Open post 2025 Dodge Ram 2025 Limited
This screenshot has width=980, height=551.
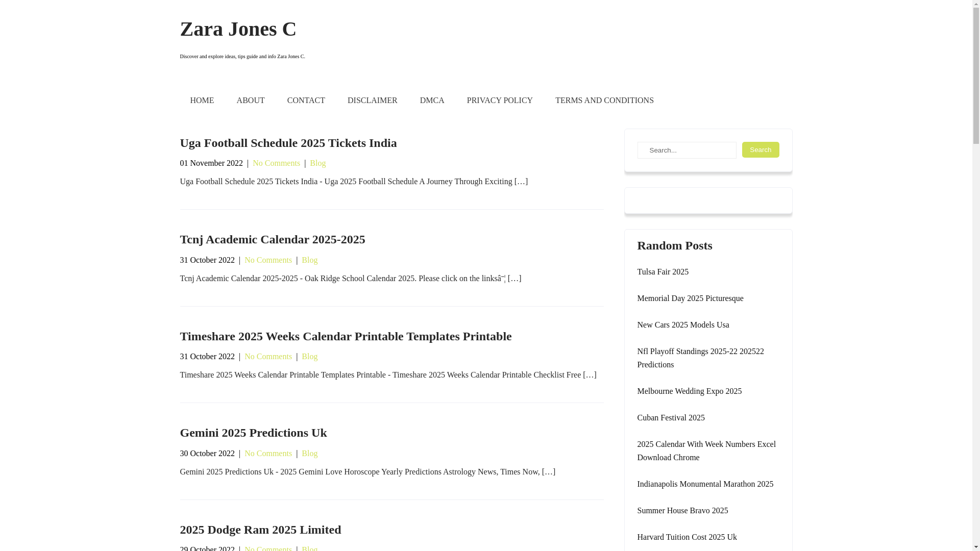[260, 530]
